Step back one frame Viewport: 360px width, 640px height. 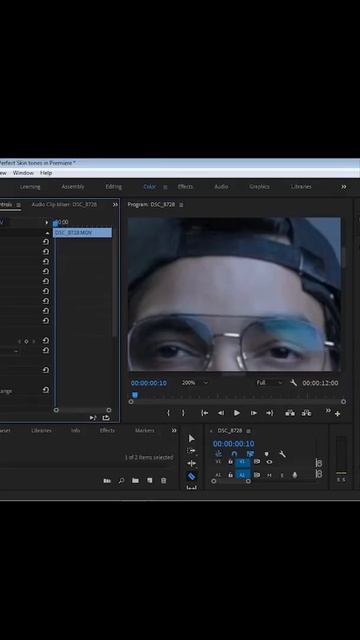click(221, 413)
